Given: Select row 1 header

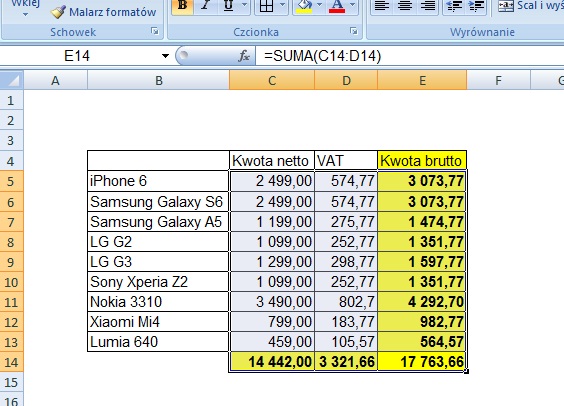Looking at the screenshot, I should pyautogui.click(x=11, y=100).
